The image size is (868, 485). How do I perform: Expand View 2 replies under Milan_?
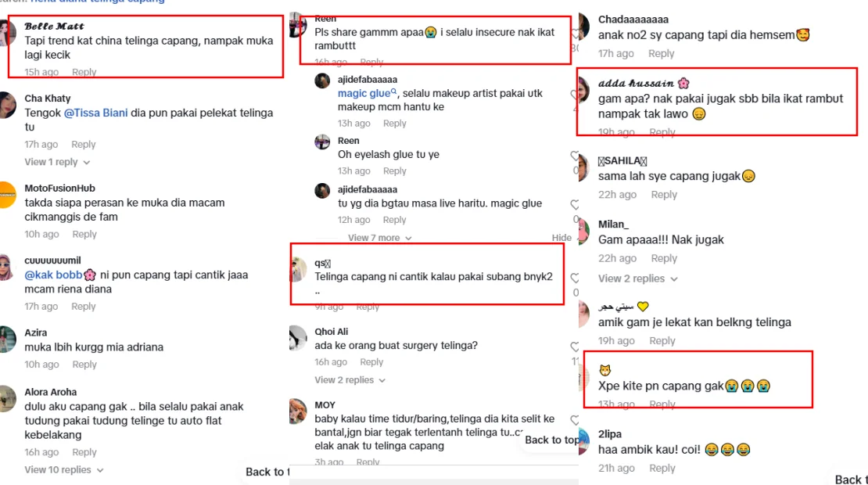pyautogui.click(x=638, y=278)
